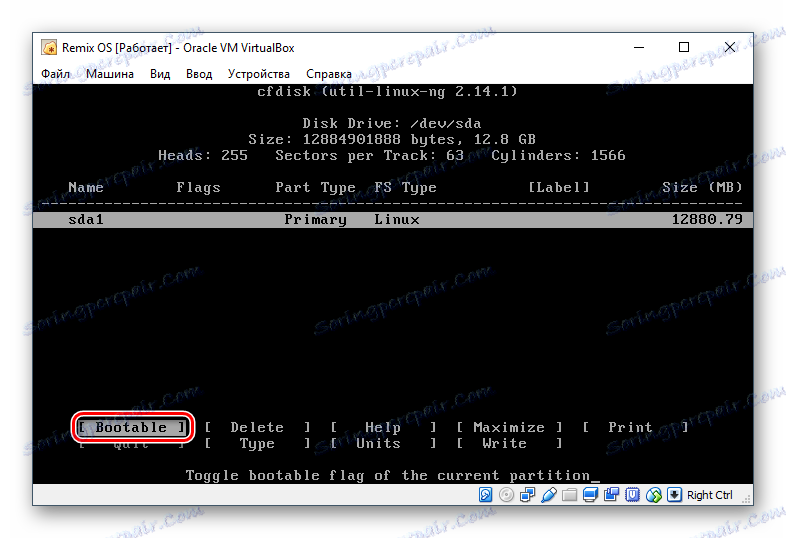This screenshot has width=786, height=538.
Task: Select the Units option in cfdisk
Action: click(383, 443)
